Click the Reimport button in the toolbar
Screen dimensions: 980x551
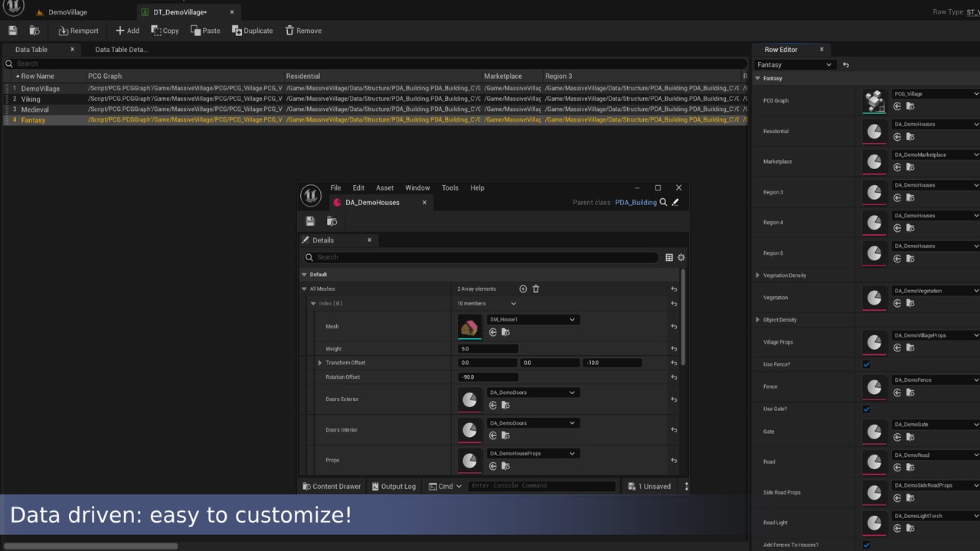[78, 31]
